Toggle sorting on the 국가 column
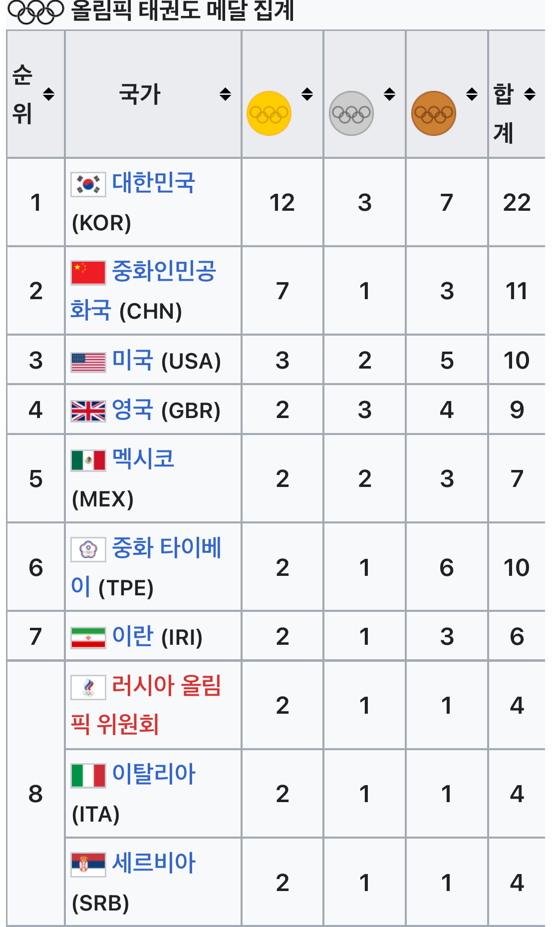 [x=225, y=93]
